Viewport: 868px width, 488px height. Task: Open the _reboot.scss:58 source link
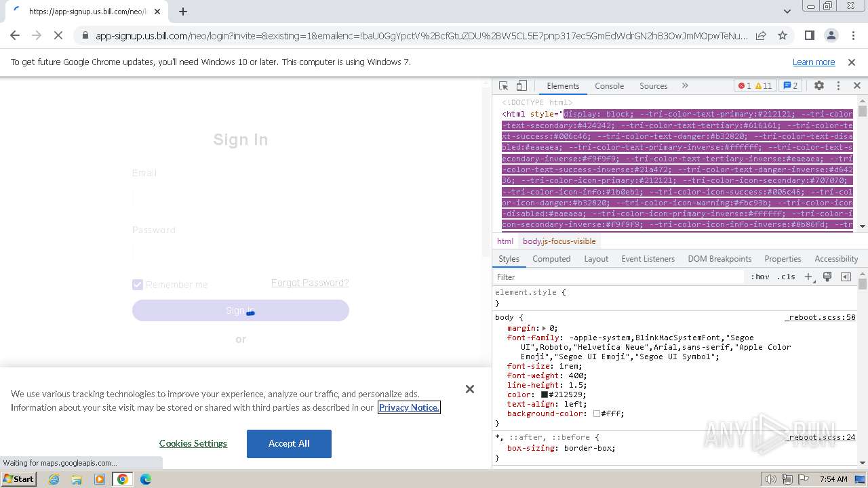tap(820, 317)
